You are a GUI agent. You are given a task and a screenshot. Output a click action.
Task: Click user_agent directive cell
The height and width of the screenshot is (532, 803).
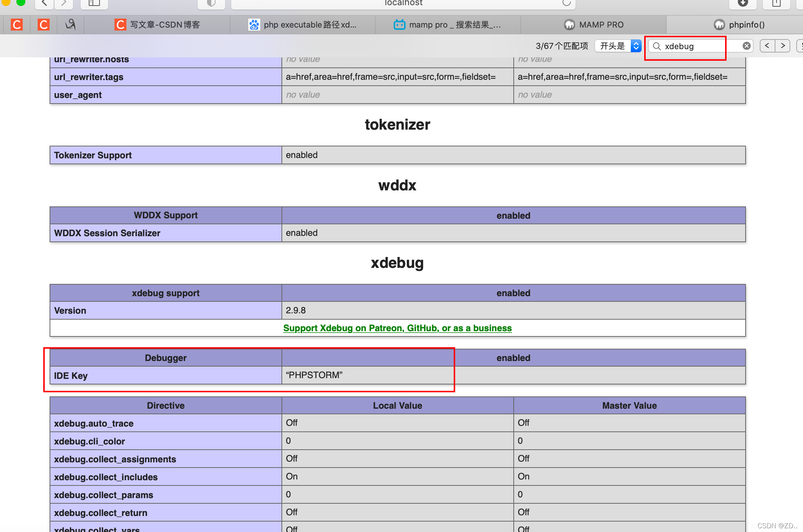166,95
